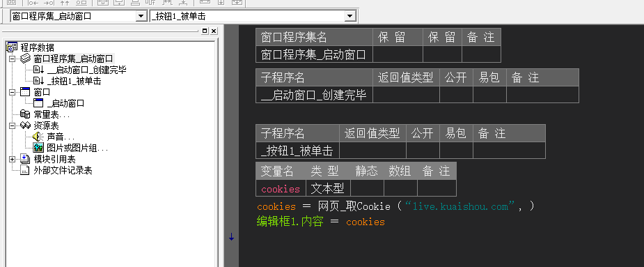
Task: Click the orange cookies starting the assignment line
Action: point(276,206)
